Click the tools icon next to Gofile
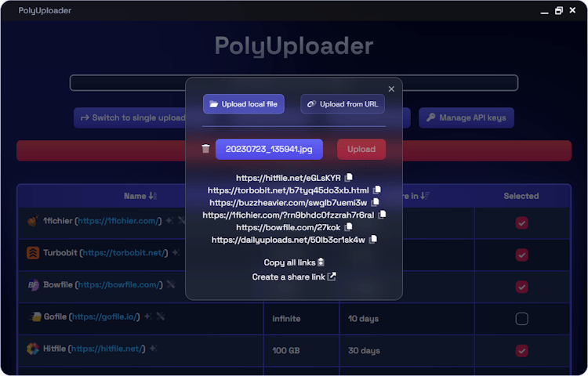 click(161, 316)
